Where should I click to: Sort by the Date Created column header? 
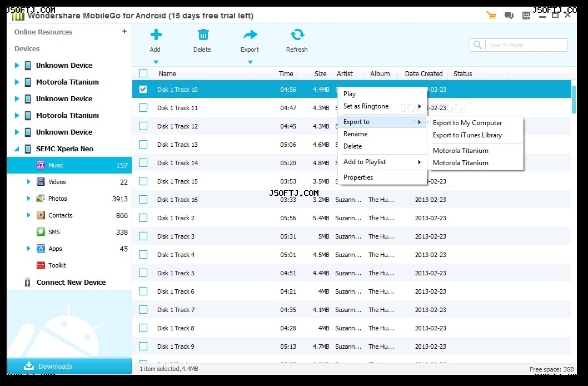(x=422, y=73)
